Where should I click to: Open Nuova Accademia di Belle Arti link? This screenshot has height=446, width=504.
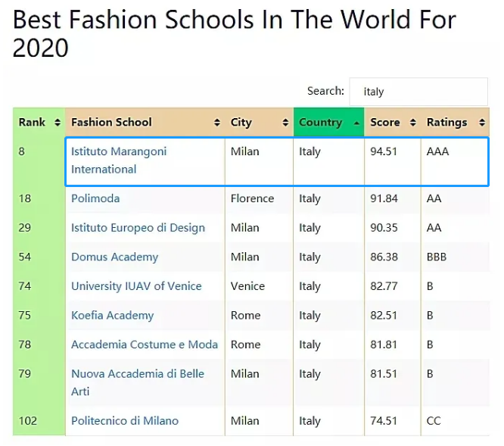[x=138, y=382]
